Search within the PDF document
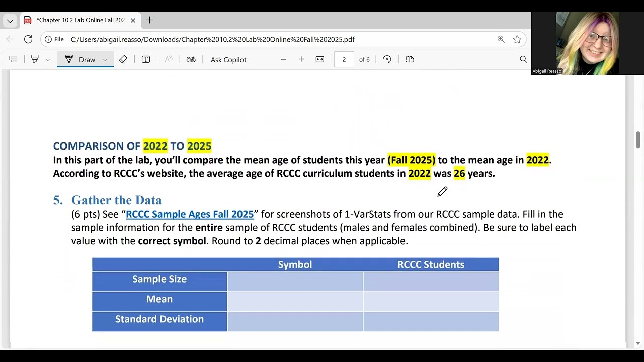This screenshot has width=644, height=362. coord(523,59)
